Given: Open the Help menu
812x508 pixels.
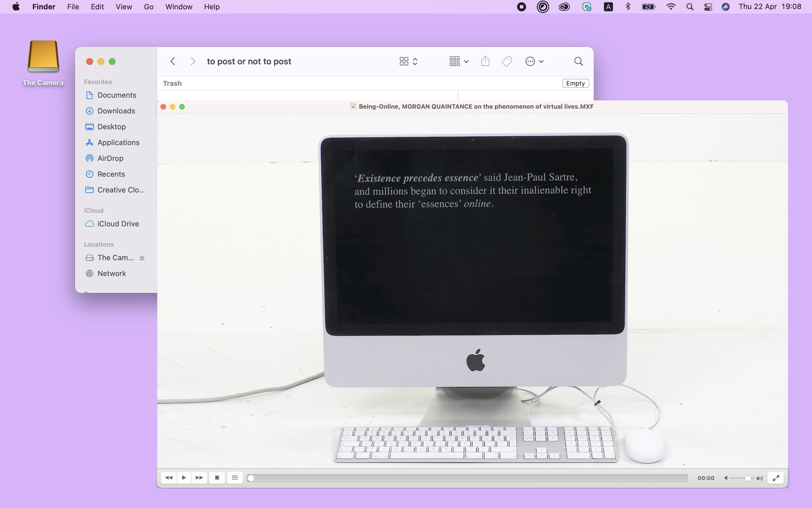Looking at the screenshot, I should 212,7.
